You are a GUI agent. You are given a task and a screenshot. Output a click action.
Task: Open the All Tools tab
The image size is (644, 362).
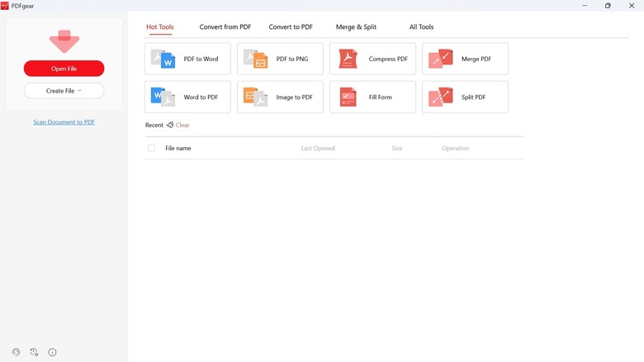point(421,26)
